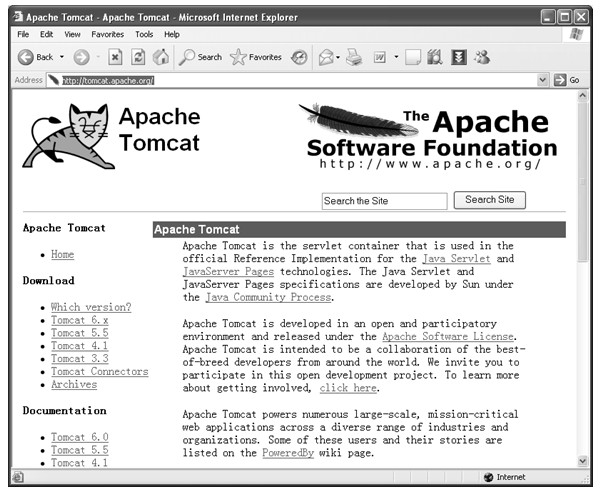Open the Favorites star in the toolbar
The width and height of the screenshot is (600, 491).
click(x=256, y=57)
